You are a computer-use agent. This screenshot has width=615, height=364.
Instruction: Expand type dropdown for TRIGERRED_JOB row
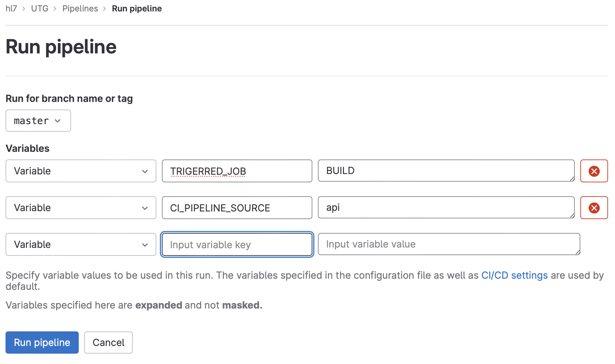tap(81, 171)
